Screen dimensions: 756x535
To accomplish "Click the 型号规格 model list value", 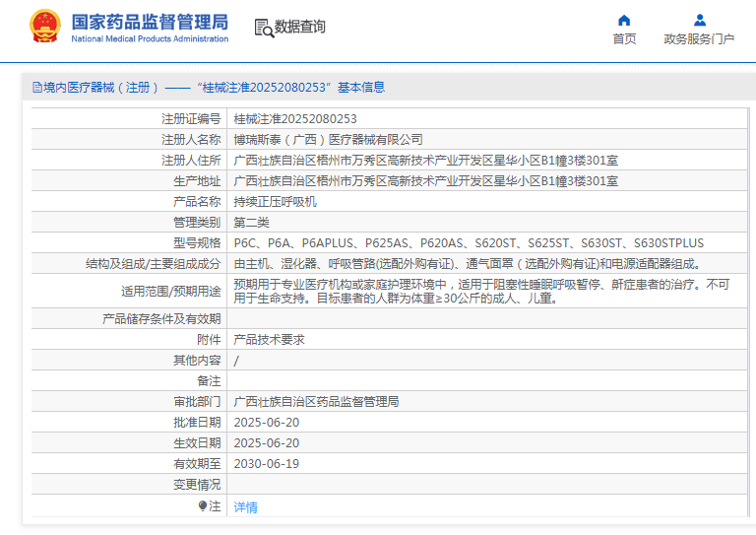I will click(x=469, y=242).
